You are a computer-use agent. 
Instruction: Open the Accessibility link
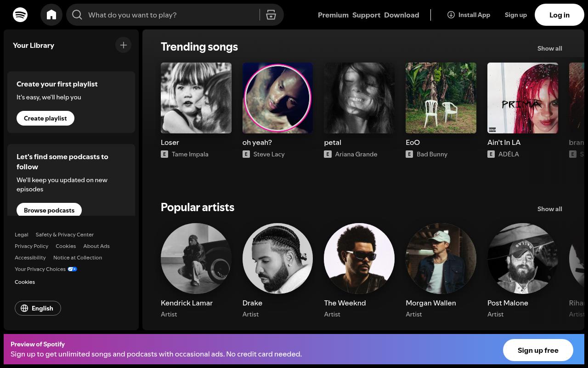[x=30, y=258]
